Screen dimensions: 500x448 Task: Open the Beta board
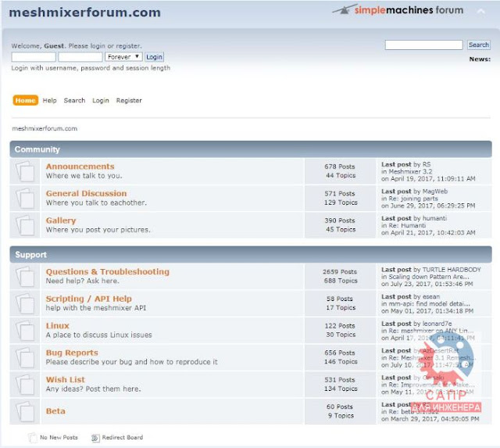click(55, 411)
